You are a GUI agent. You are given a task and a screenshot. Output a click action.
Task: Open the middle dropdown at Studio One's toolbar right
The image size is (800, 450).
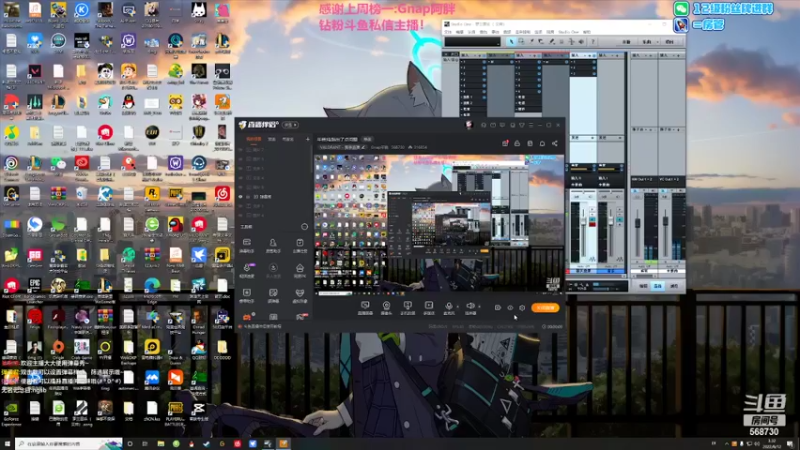[648, 42]
